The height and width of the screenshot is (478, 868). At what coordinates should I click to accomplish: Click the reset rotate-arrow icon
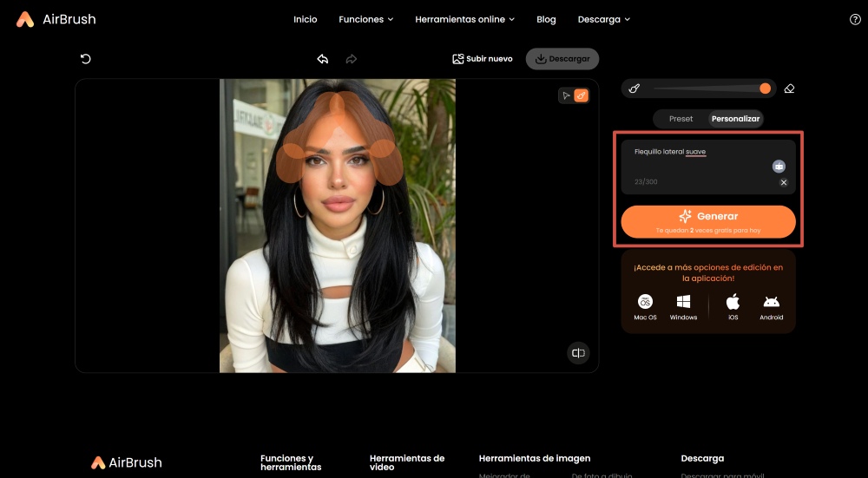[x=85, y=59]
